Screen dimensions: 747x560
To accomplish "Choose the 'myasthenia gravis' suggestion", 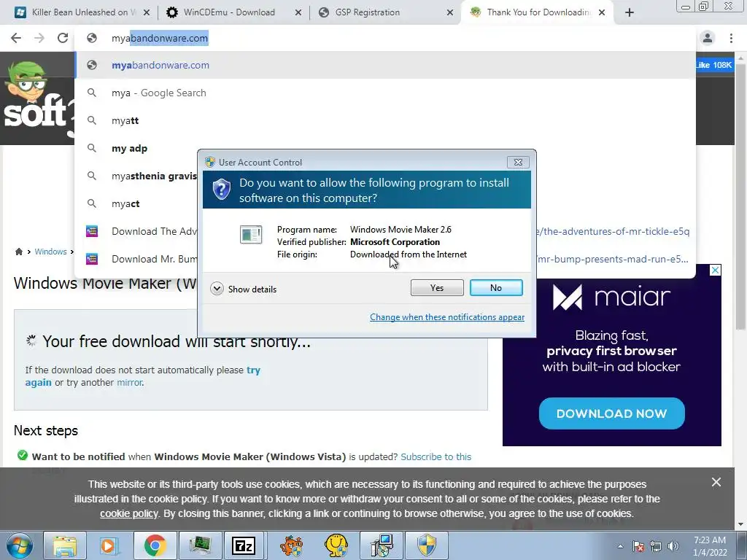I will tap(136, 176).
